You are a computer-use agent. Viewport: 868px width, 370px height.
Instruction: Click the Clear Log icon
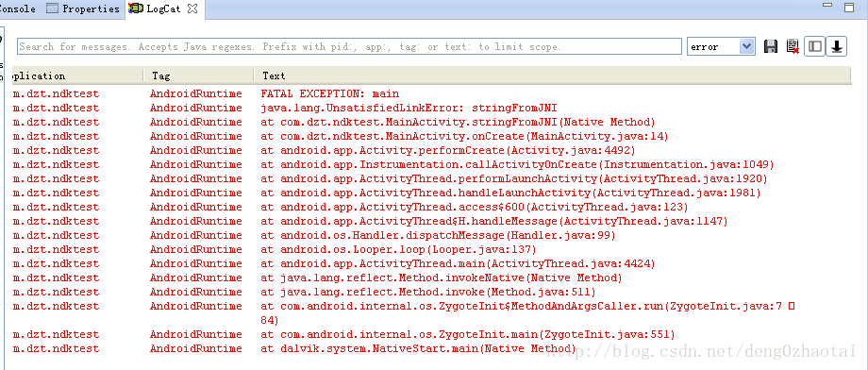click(x=793, y=46)
